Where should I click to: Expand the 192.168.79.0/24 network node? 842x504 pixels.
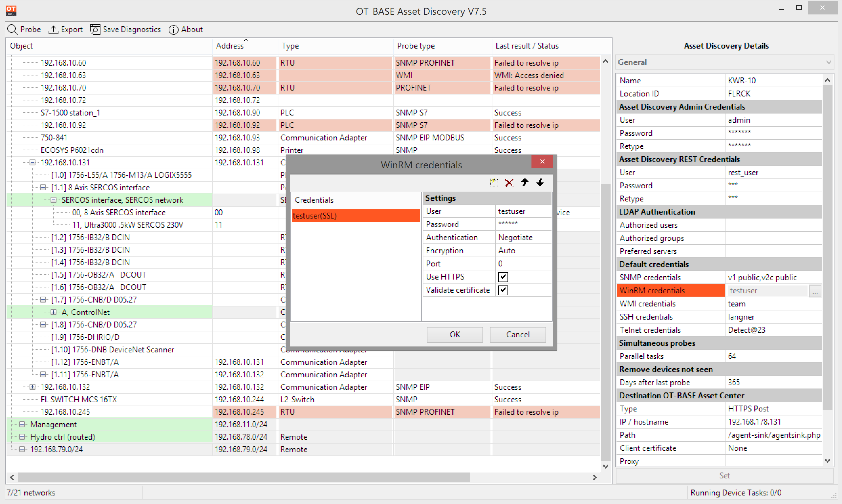(x=22, y=449)
